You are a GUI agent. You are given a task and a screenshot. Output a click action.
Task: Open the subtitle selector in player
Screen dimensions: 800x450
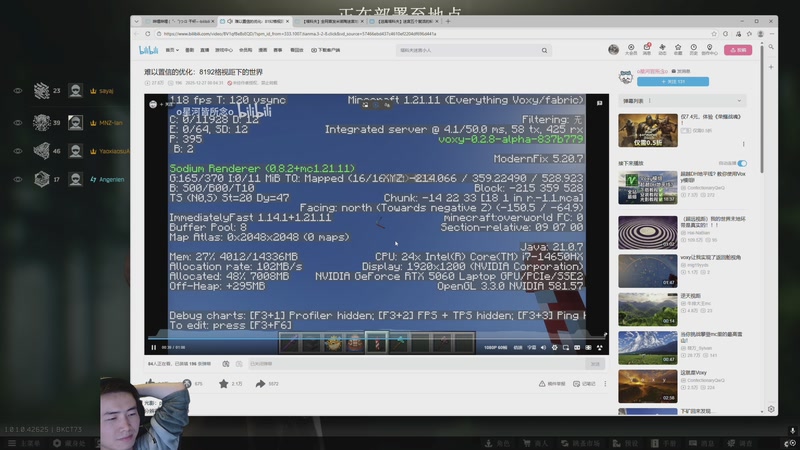[x=531, y=347]
